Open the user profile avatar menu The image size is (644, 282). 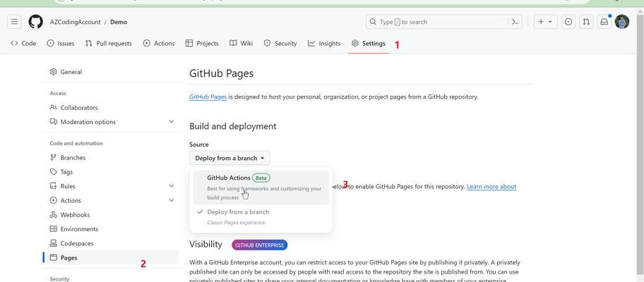tap(622, 22)
